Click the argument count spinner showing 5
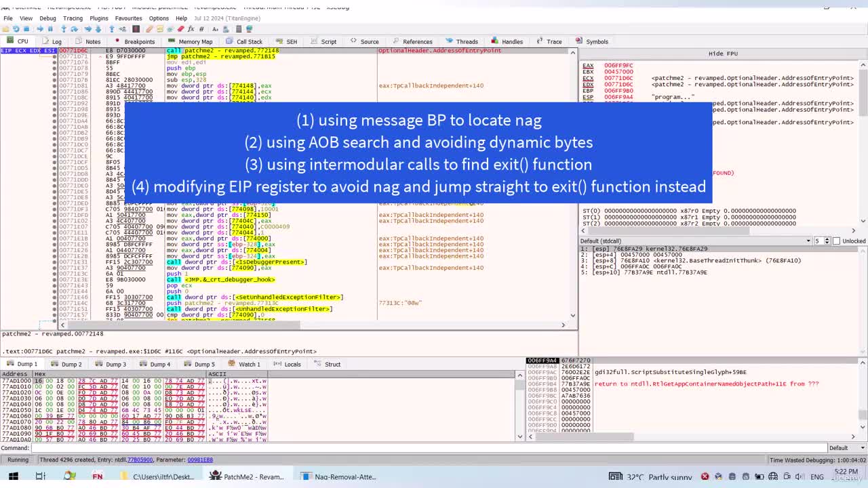Image resolution: width=868 pixels, height=488 pixels. (821, 241)
